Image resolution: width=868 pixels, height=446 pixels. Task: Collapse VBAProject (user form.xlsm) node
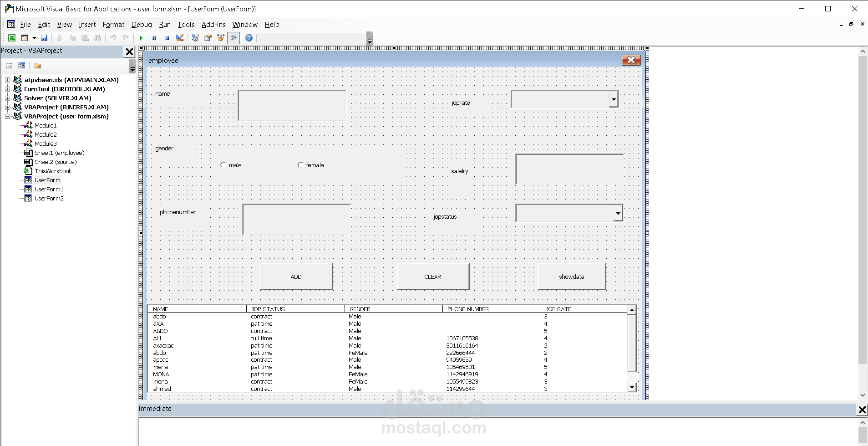click(x=7, y=116)
